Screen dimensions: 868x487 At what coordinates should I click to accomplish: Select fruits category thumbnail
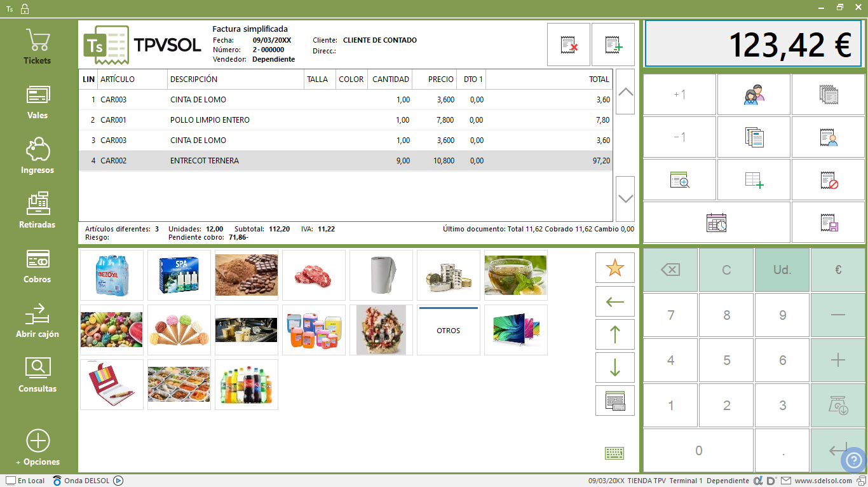[x=112, y=330]
